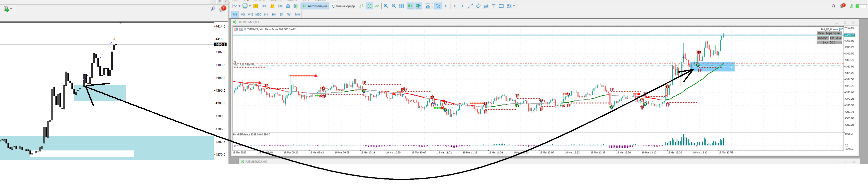Select the rectangle shapes tool
This screenshot has width=868, height=191.
[x=502, y=6]
